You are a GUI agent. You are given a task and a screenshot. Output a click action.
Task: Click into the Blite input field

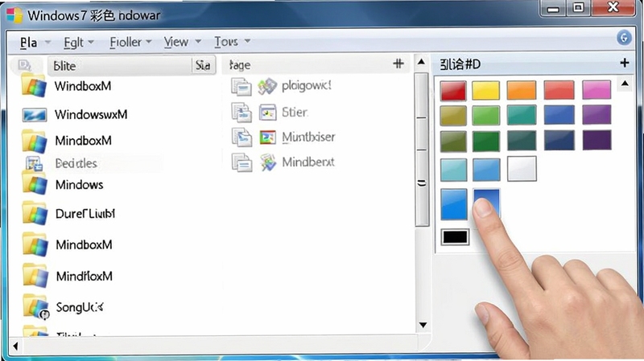[x=119, y=66]
